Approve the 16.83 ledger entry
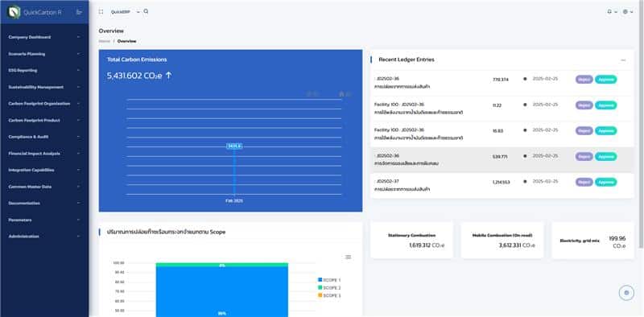The height and width of the screenshot is (317, 644). [606, 130]
